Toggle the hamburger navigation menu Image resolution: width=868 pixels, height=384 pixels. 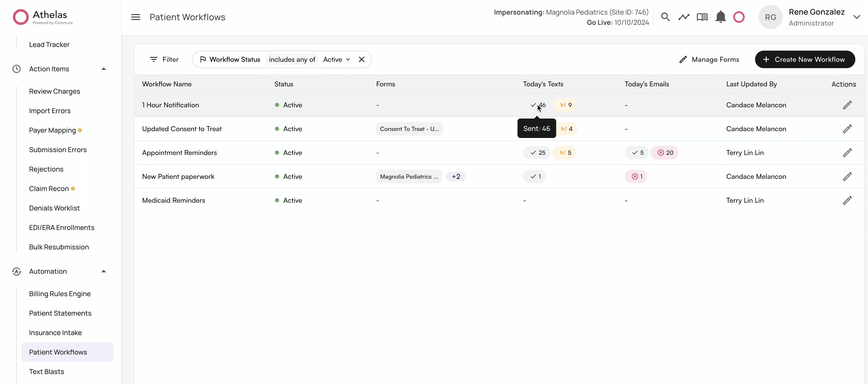coord(135,17)
